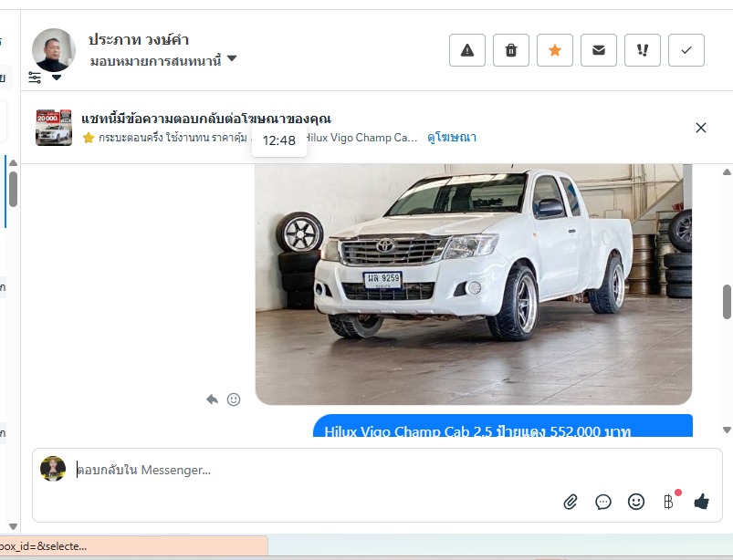The height and width of the screenshot is (560, 733).
Task: Flag conversation as priority with exclamation icon
Action: (643, 50)
